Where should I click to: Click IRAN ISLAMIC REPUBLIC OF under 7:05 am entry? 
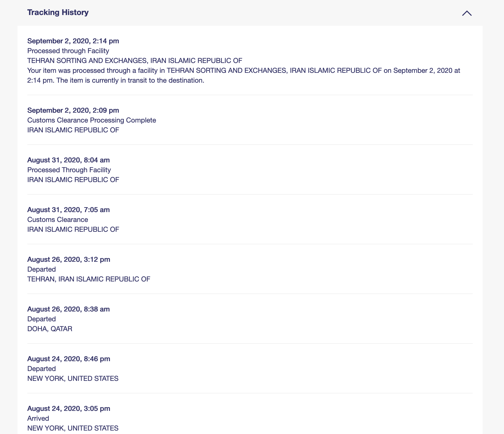coord(73,229)
